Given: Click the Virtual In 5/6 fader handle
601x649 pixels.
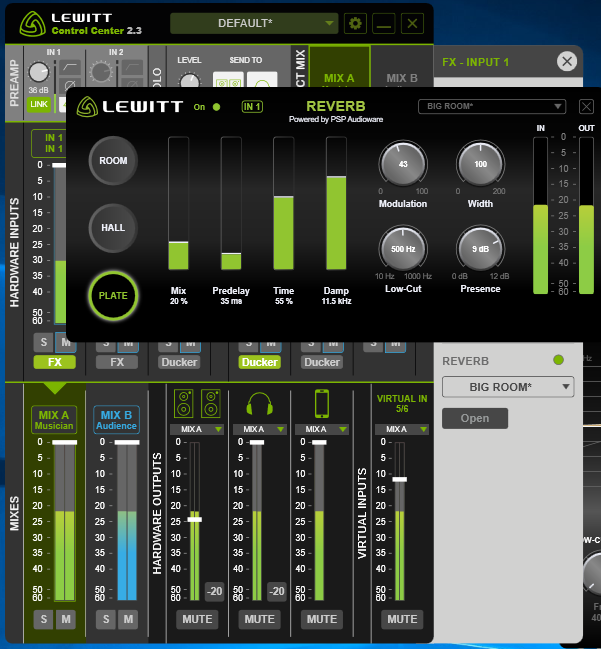Looking at the screenshot, I should tap(399, 479).
